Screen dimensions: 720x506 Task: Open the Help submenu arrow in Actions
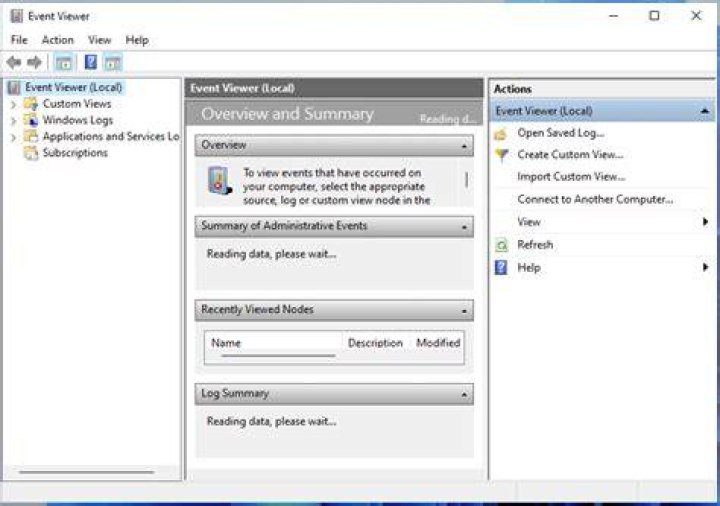click(x=705, y=267)
